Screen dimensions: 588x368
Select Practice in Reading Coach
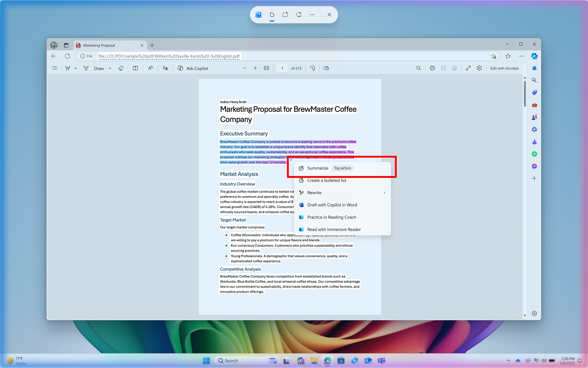point(332,217)
